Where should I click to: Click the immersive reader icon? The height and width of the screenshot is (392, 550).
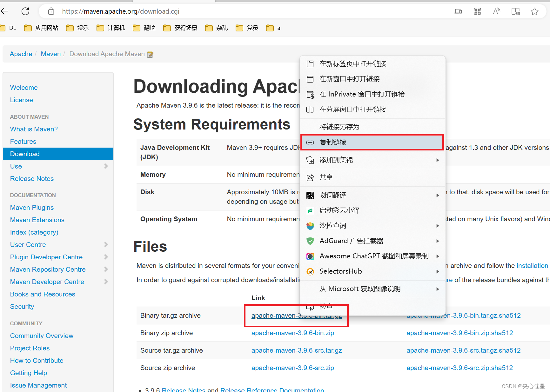(516, 11)
